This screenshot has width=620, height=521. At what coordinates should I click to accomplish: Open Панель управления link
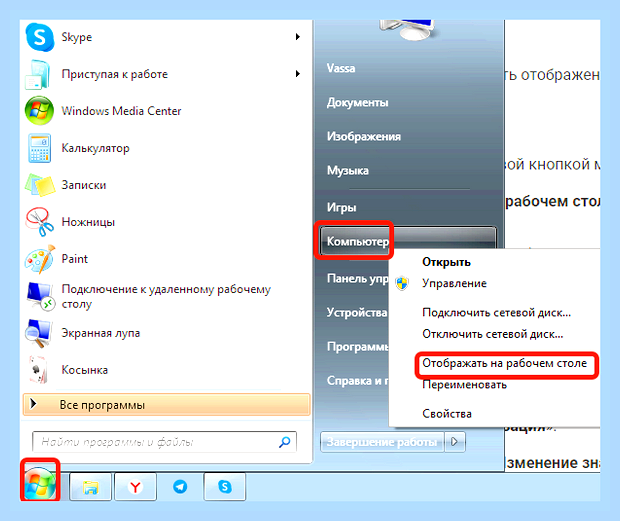(x=357, y=278)
